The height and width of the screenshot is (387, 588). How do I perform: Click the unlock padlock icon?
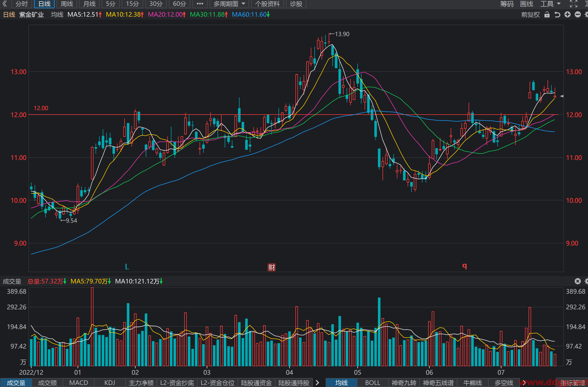pyautogui.click(x=547, y=15)
